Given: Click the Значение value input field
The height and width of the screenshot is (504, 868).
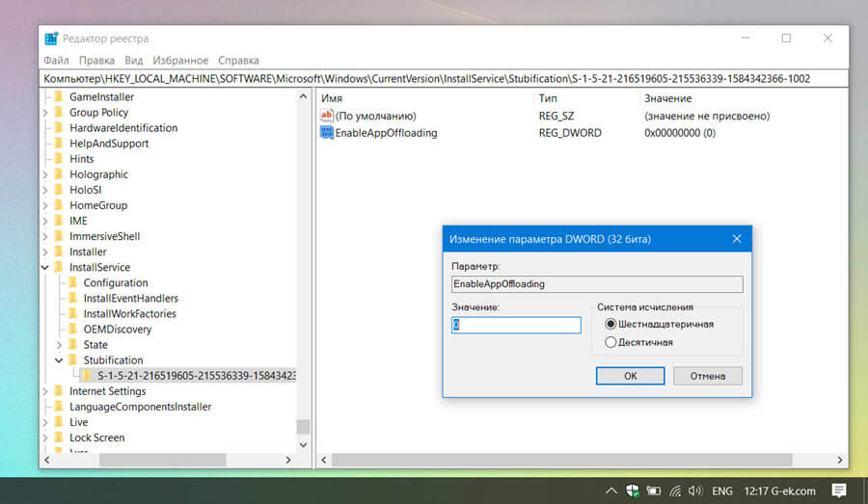Looking at the screenshot, I should [516, 325].
